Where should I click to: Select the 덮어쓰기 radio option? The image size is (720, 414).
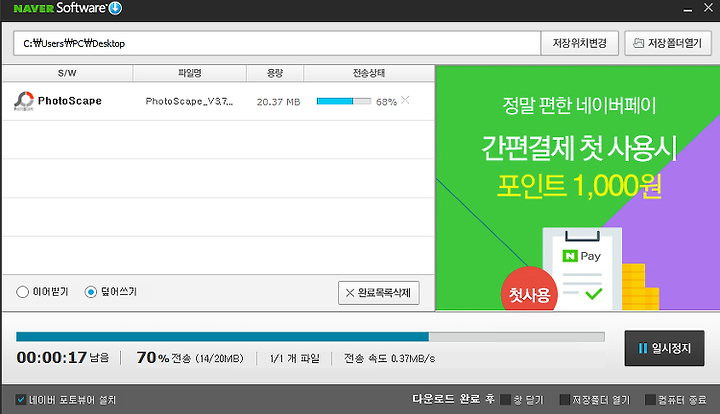click(x=90, y=292)
